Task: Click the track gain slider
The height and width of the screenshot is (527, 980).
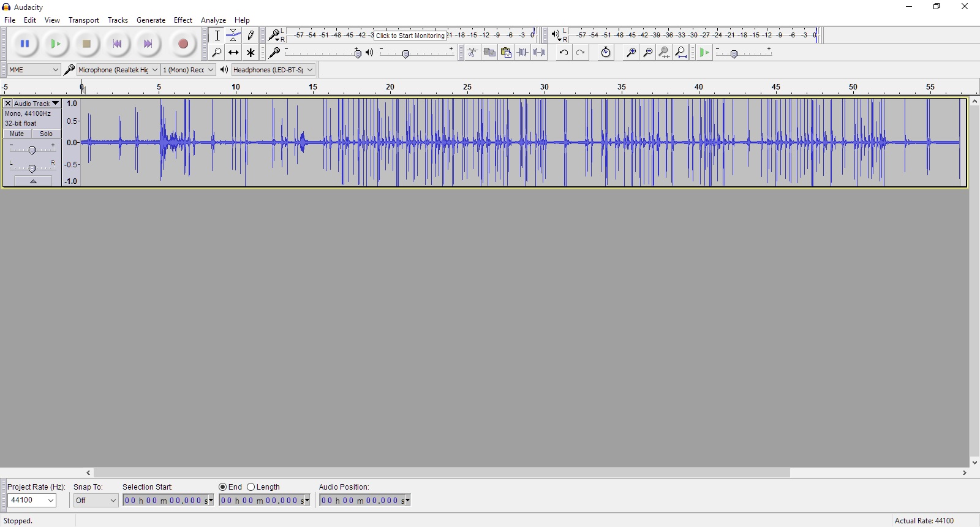Action: pyautogui.click(x=32, y=150)
